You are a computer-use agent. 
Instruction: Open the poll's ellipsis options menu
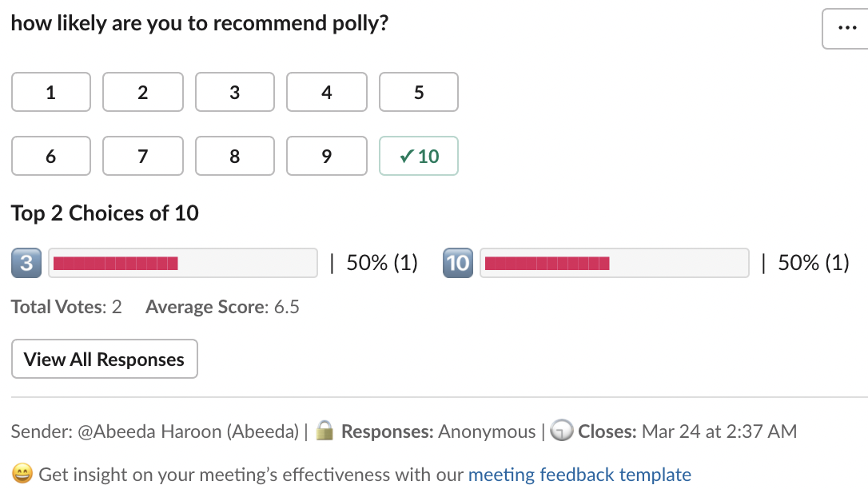point(847,29)
